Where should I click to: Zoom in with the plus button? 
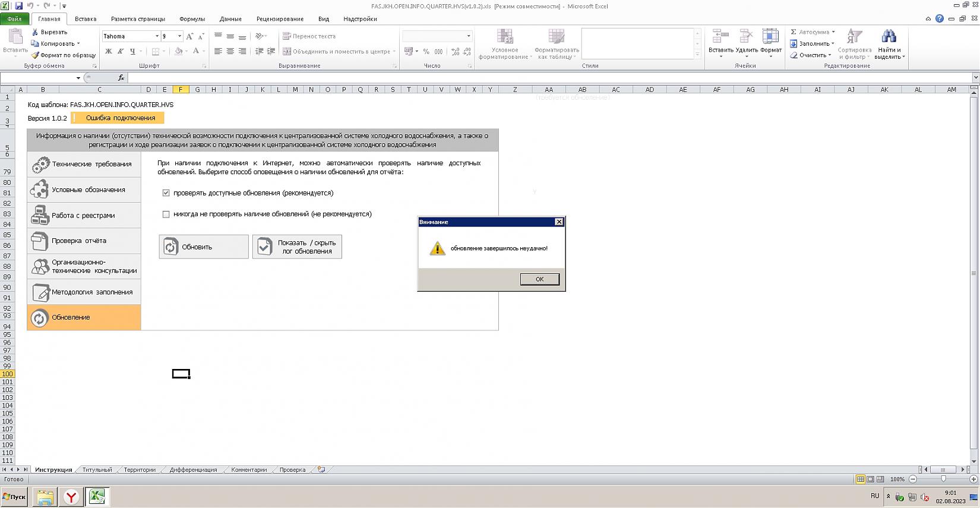click(x=973, y=479)
